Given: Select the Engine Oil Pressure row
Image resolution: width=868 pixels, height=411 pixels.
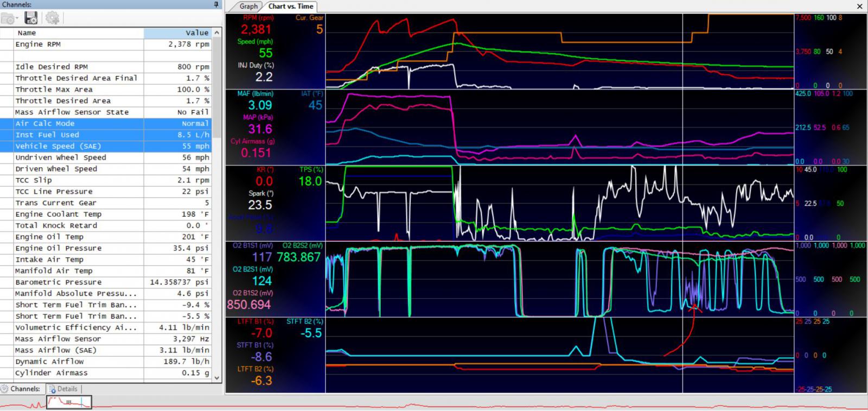Looking at the screenshot, I should 106,248.
